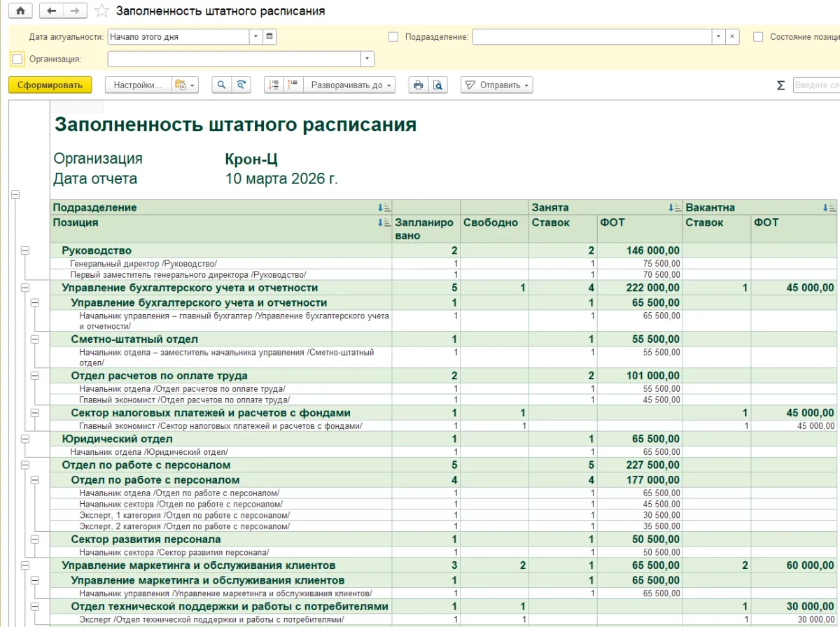Collapse Управление маркетинга top-level group
The width and height of the screenshot is (840, 627).
click(26, 565)
